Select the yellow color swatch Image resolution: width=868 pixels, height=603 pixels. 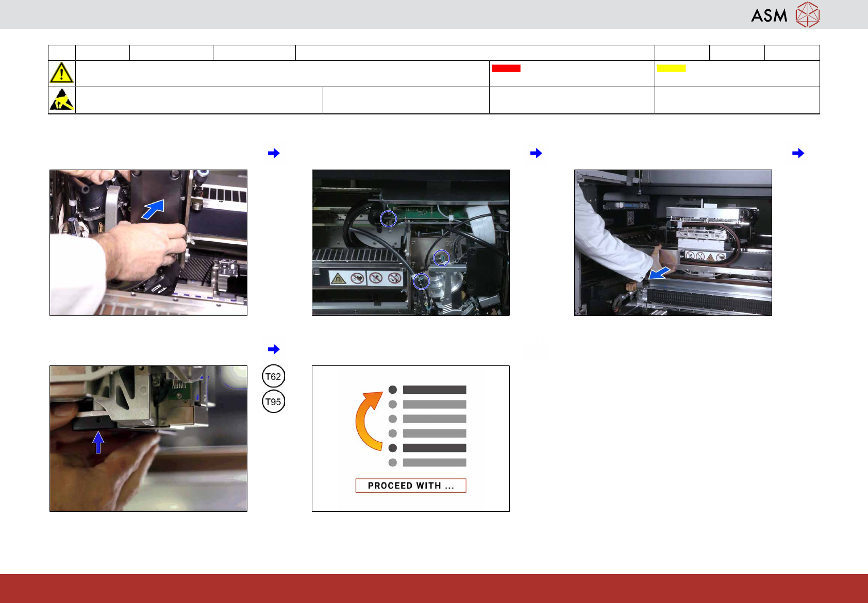coord(671,68)
